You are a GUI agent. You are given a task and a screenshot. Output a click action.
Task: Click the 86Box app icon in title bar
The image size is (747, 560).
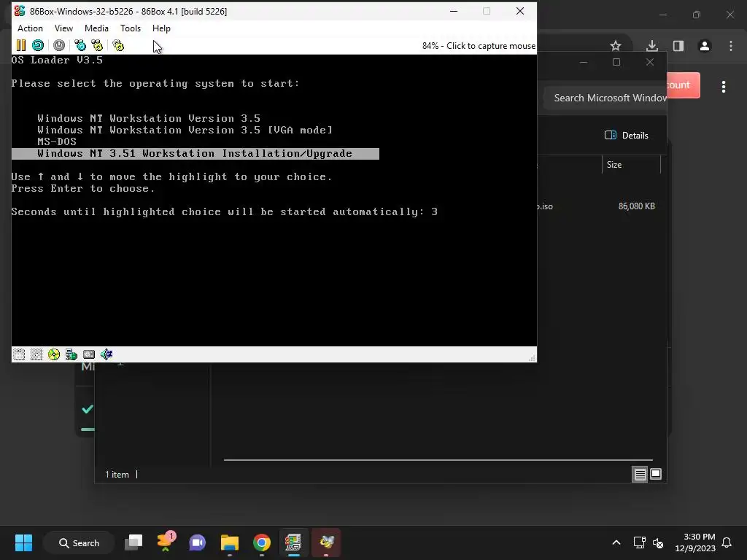point(20,11)
